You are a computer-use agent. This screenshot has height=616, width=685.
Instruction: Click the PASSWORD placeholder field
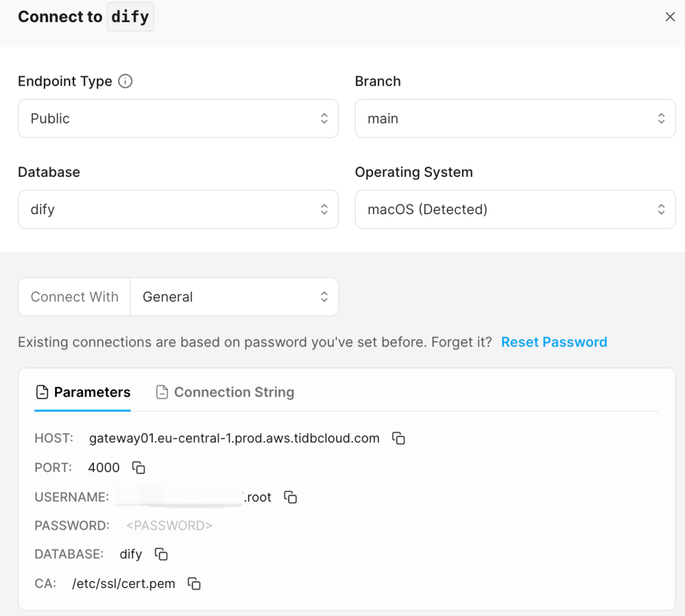point(169,525)
